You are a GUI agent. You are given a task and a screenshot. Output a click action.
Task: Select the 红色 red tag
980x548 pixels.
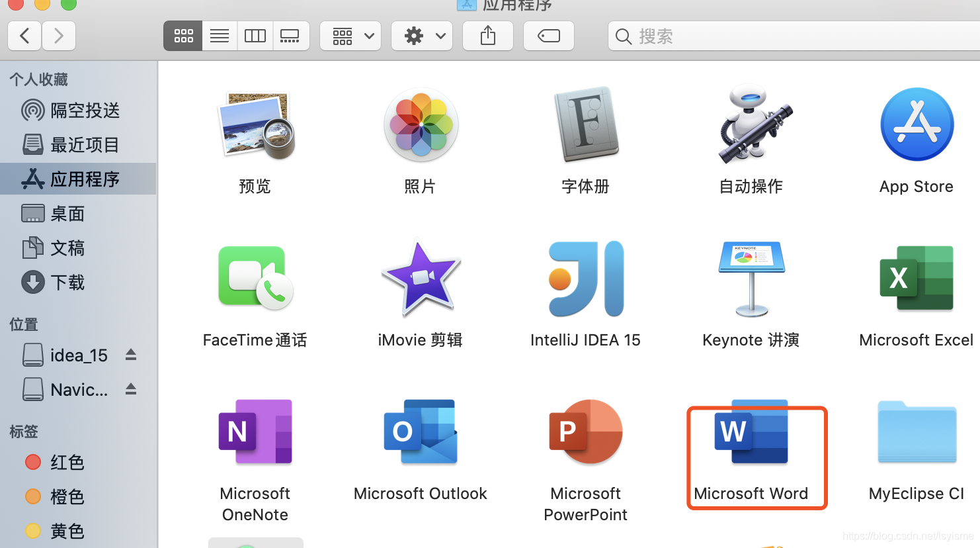[67, 462]
